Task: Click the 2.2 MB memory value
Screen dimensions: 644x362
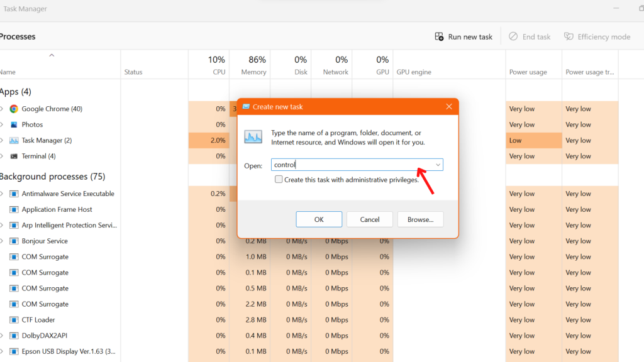Action: 255,304
